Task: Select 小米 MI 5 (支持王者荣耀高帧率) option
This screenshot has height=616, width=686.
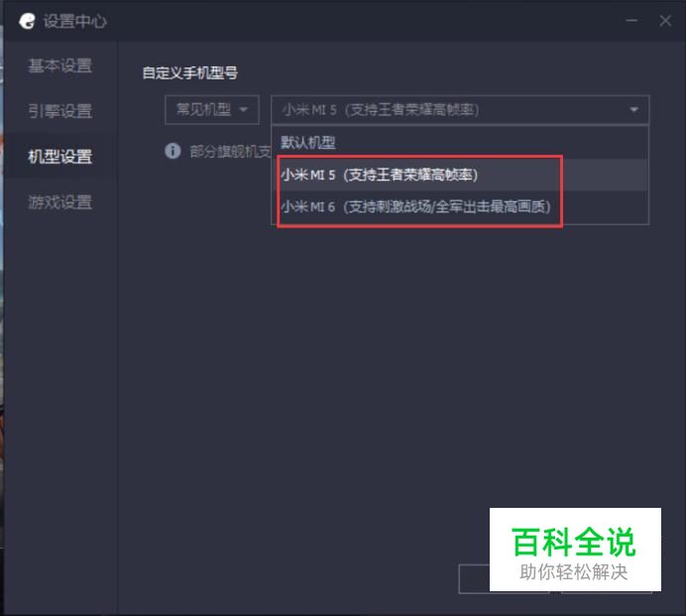Action: 460,175
